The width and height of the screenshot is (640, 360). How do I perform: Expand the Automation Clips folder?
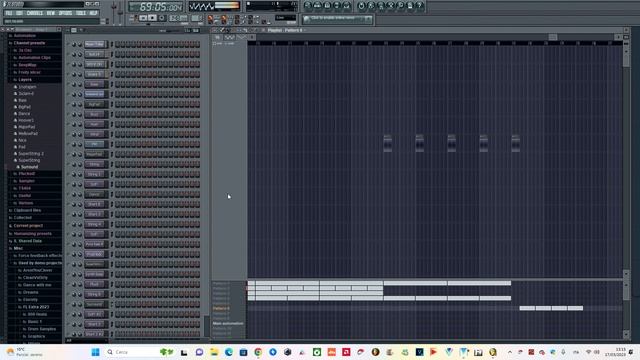34,58
